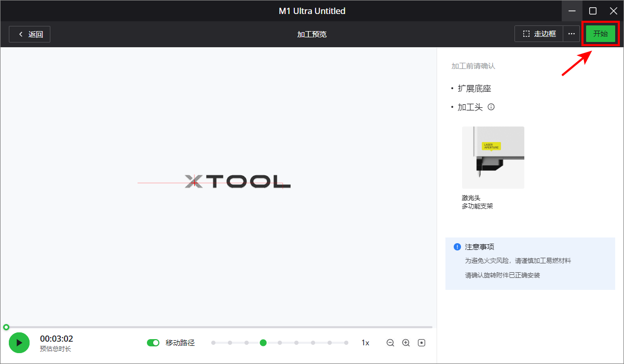Click the 加工预览 header title
This screenshot has width=624, height=364.
(x=312, y=34)
